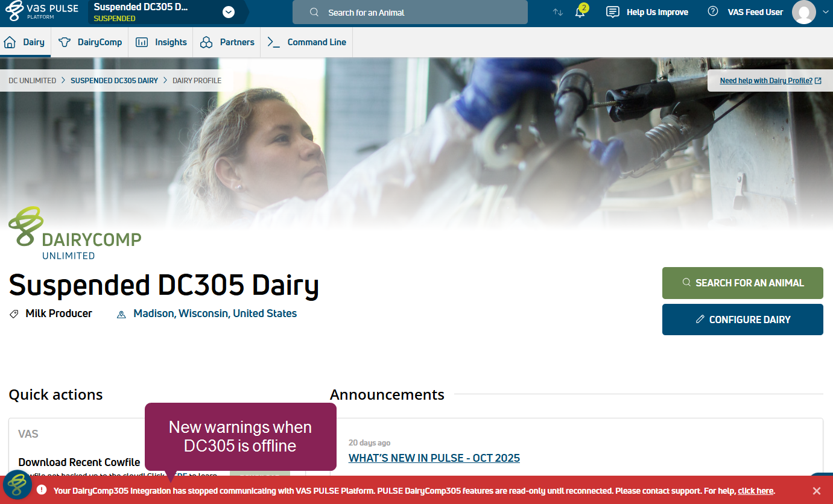
Task: Open the Command Line tab
Action: [306, 42]
